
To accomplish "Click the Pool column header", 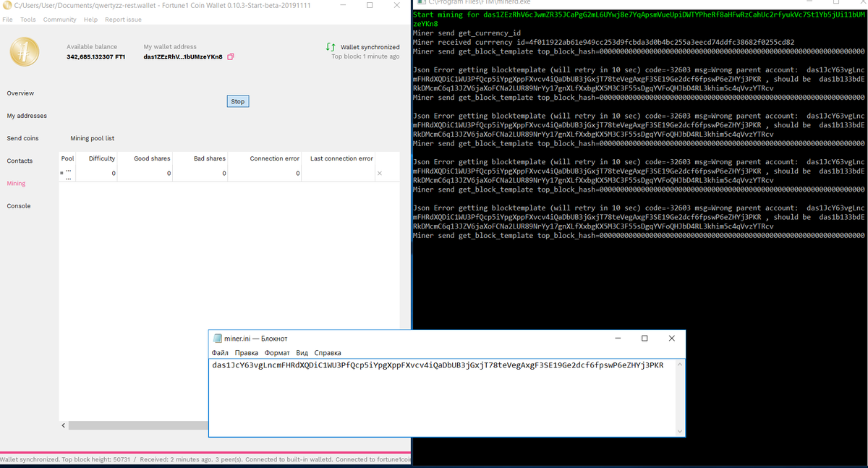I will click(67, 158).
